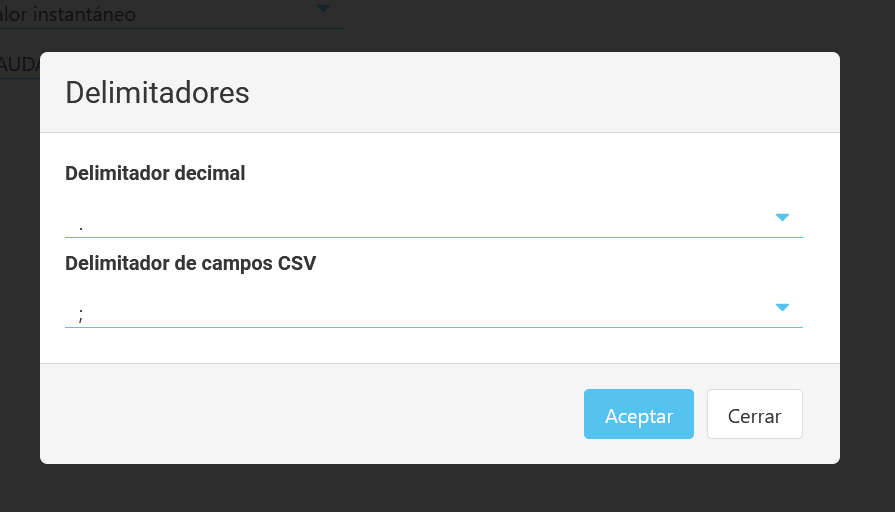Screen dimensions: 895x512
Task: Open the Delimitador de campos CSV arrow
Action: tap(782, 307)
